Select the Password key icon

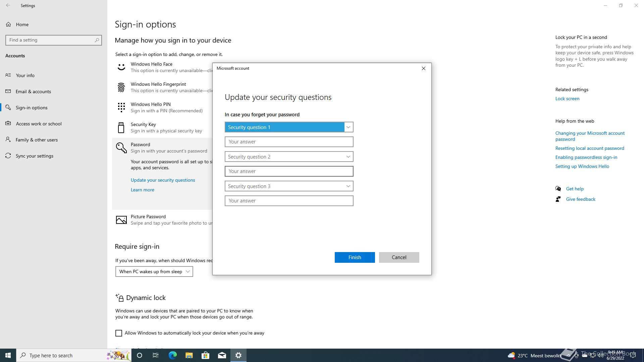pos(121,148)
